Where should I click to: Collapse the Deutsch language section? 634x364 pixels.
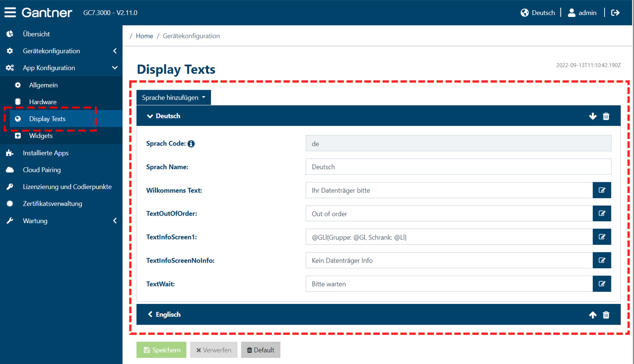150,116
